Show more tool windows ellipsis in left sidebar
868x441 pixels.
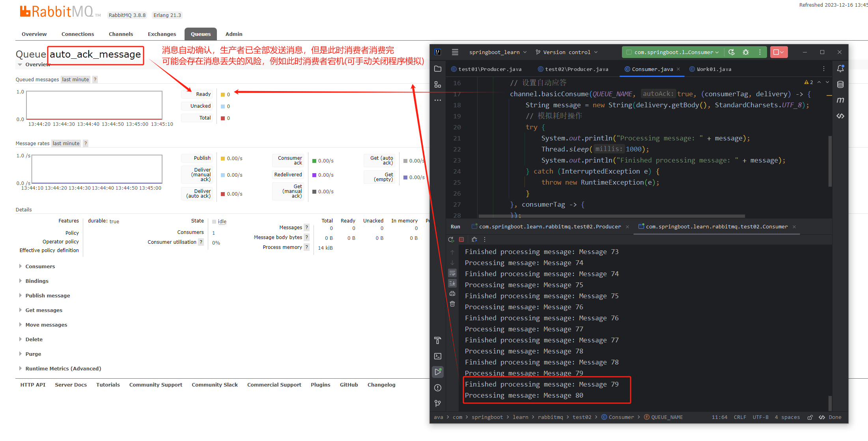click(x=438, y=100)
